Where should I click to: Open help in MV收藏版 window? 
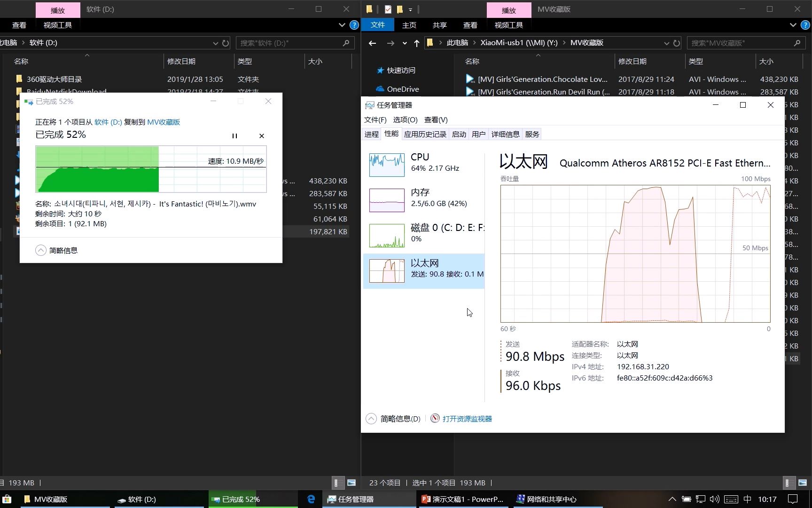[805, 25]
